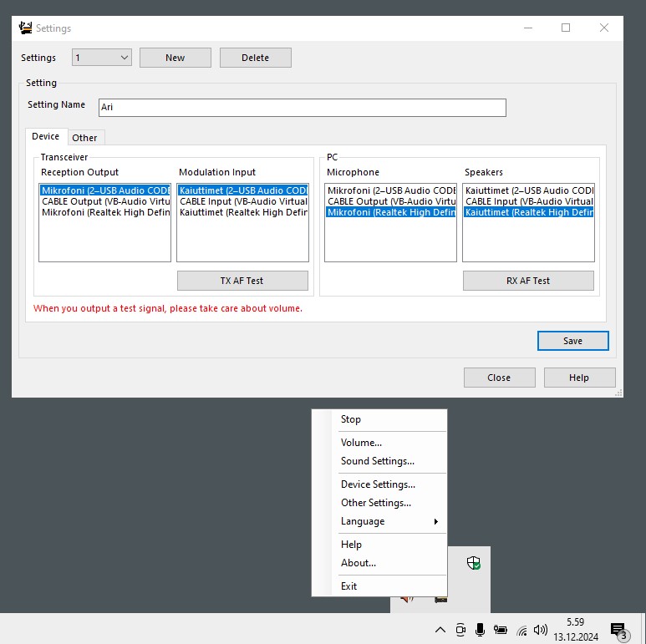Select Mikrofoni (Realtek in Reception Output list

105,212
